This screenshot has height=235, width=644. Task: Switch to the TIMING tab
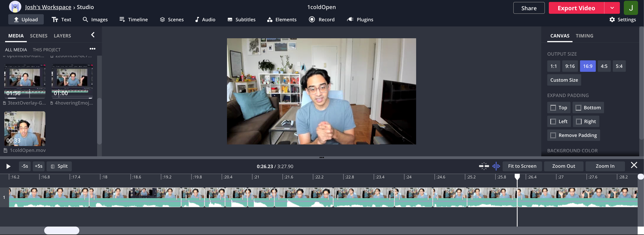584,36
